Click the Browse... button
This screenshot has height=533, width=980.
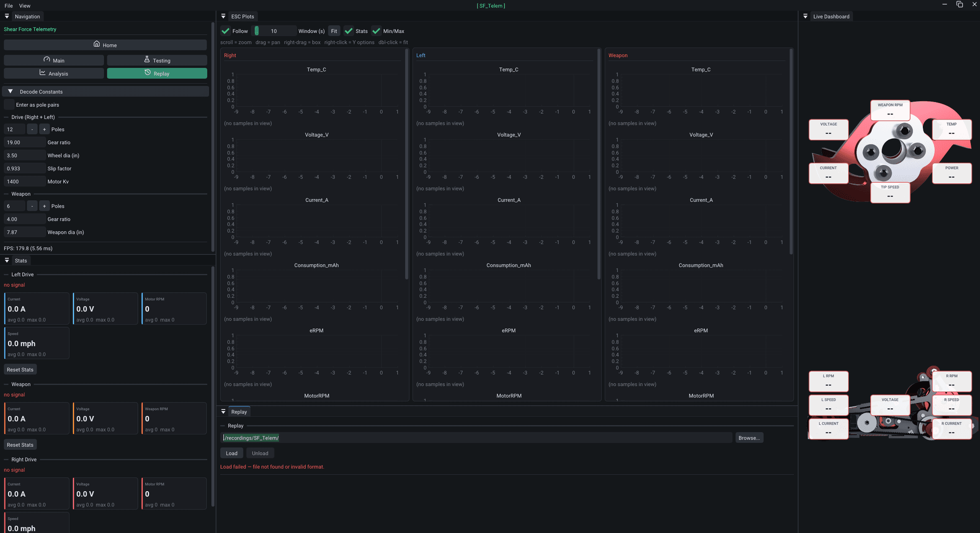pos(749,438)
